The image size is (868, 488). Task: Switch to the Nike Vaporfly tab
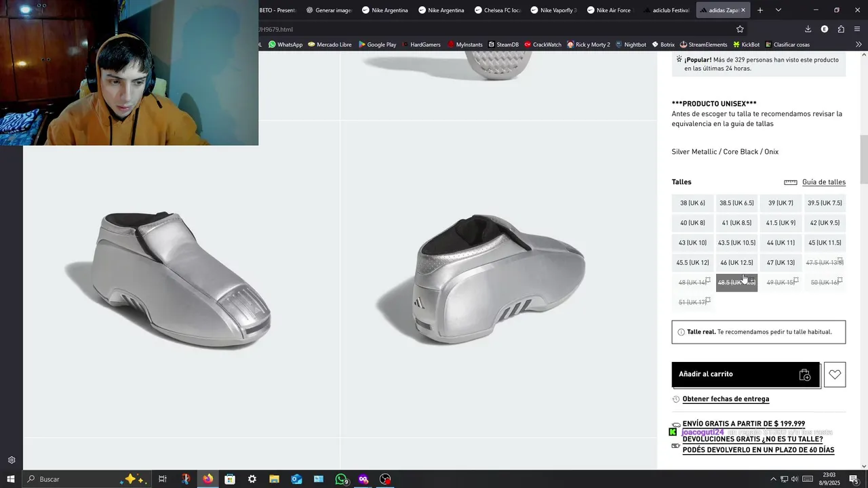pos(553,10)
